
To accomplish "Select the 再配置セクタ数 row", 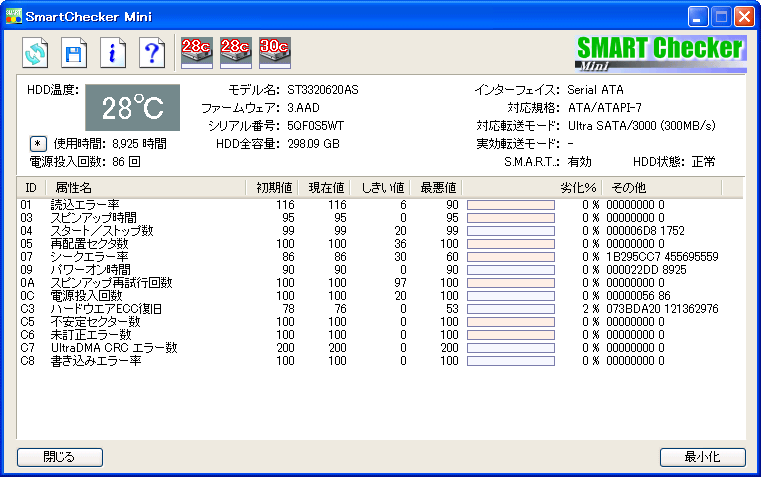I will click(380, 244).
